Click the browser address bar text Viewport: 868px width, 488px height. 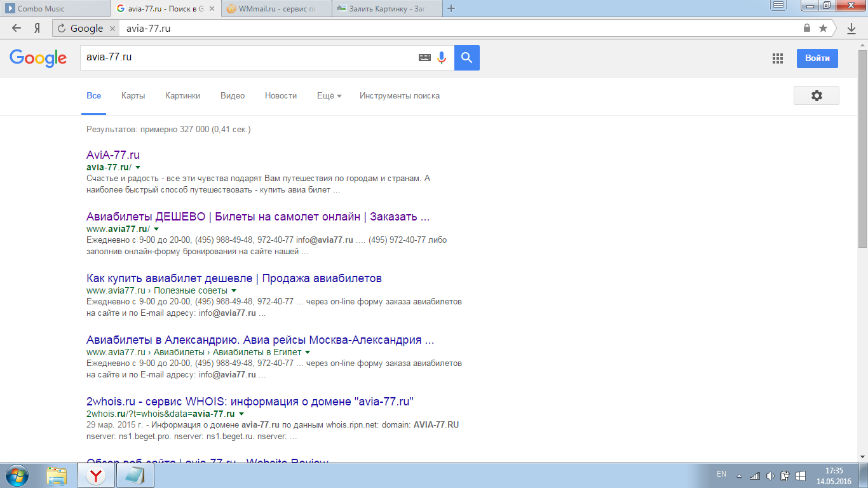148,29
